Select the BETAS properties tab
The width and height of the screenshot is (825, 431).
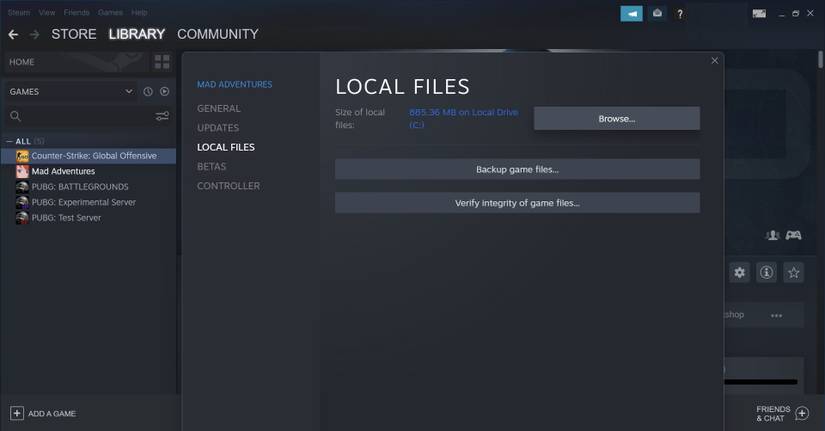(x=211, y=167)
